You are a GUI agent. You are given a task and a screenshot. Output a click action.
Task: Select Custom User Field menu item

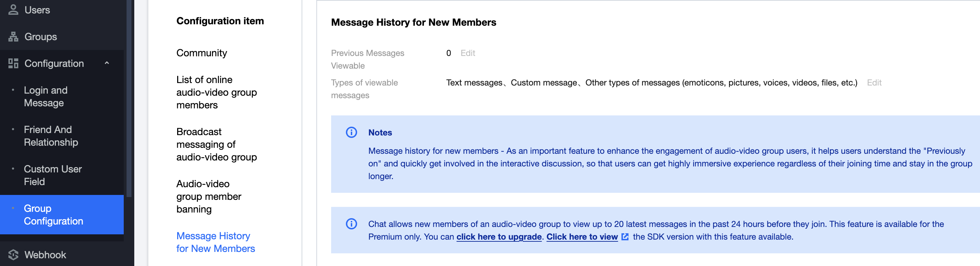point(52,175)
